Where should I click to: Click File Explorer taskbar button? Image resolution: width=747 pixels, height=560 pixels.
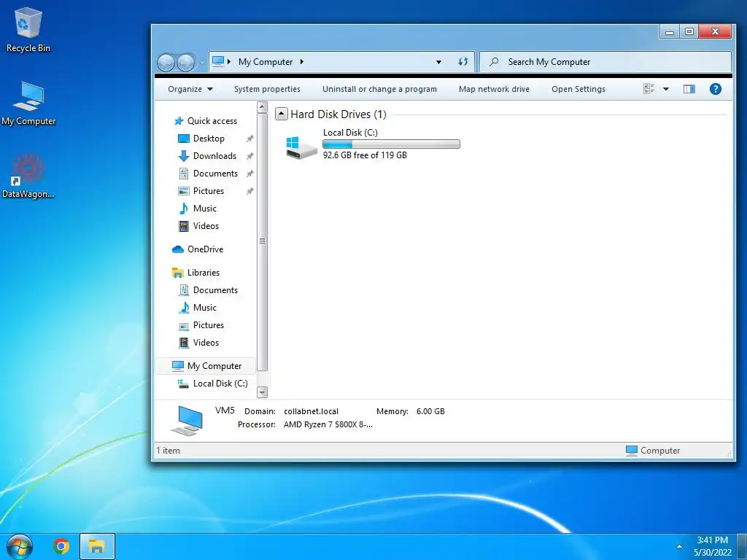pyautogui.click(x=97, y=546)
